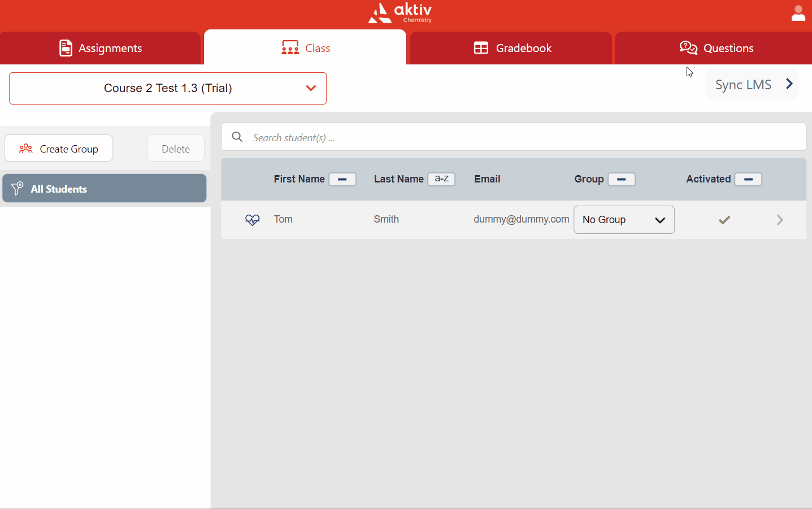Click the heartbeat activity icon beside Tom

pyautogui.click(x=253, y=220)
